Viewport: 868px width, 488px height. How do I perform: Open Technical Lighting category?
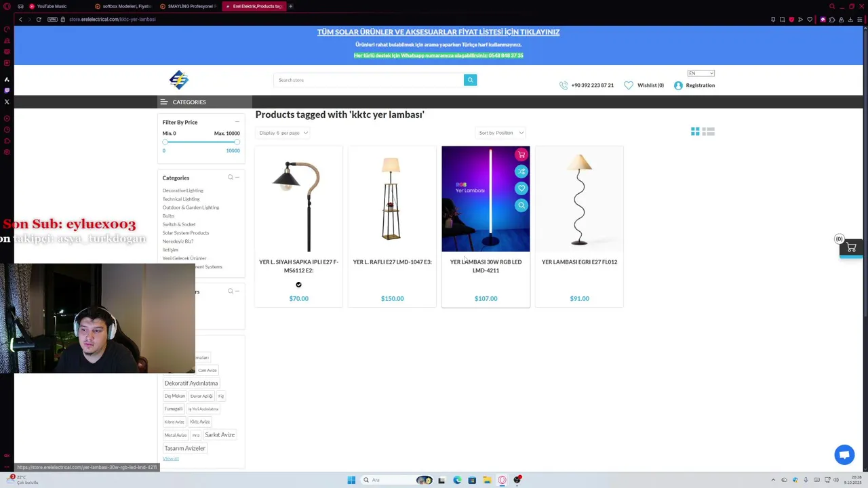[181, 199]
